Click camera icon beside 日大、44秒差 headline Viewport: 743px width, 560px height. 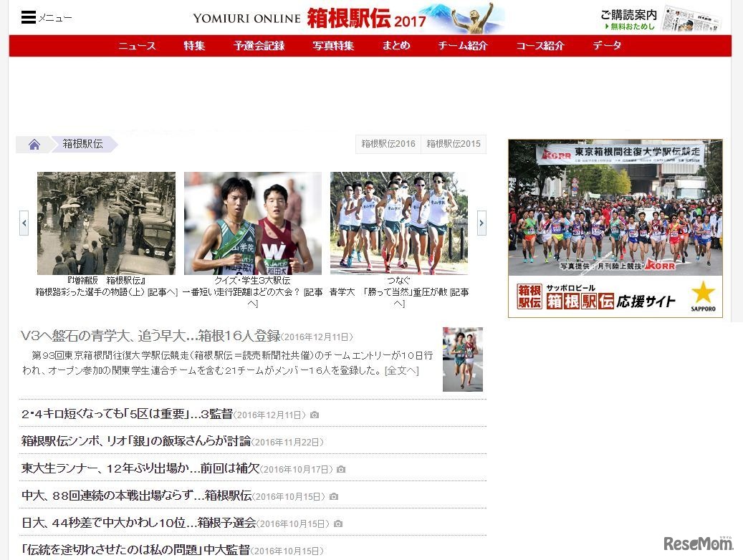point(338,524)
